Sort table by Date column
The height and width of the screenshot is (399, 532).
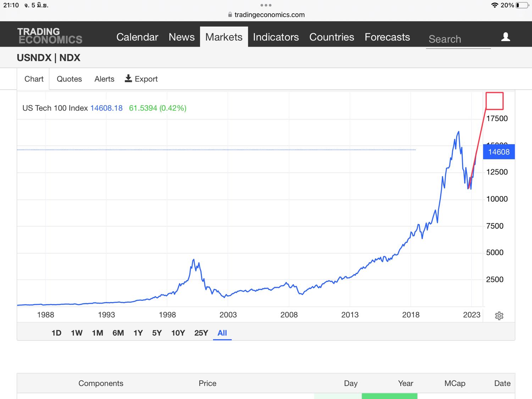(502, 383)
